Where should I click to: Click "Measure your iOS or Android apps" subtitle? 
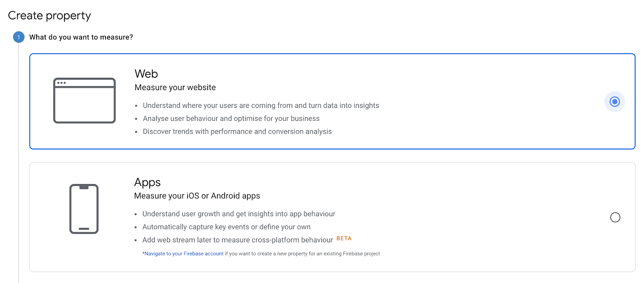tap(197, 196)
